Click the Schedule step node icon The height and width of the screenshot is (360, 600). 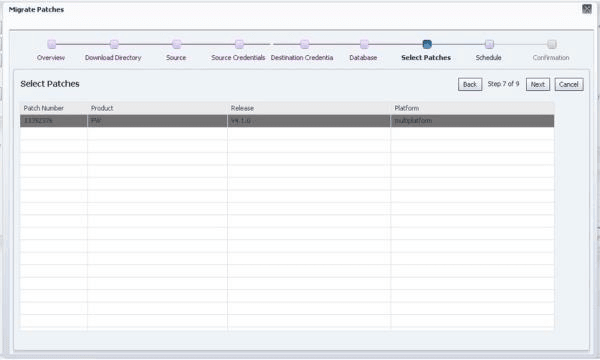489,44
